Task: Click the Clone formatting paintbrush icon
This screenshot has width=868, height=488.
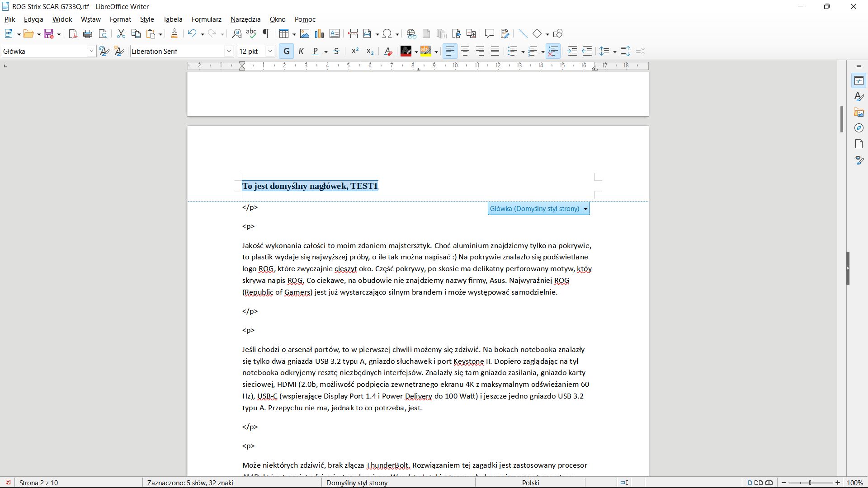Action: (174, 34)
